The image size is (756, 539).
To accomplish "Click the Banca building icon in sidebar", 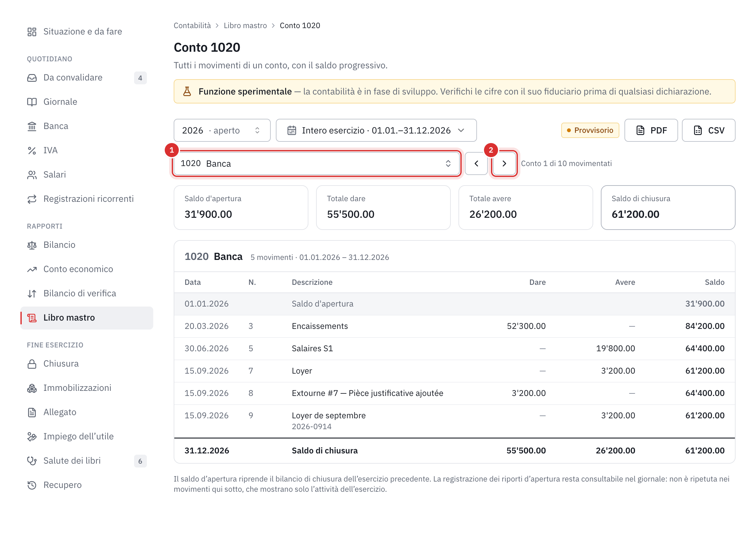I will pyautogui.click(x=32, y=126).
